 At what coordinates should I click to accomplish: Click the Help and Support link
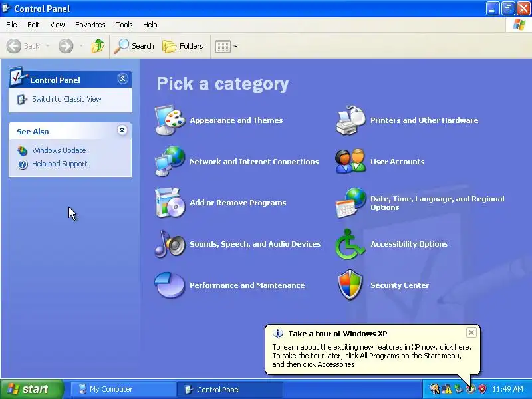coord(60,164)
